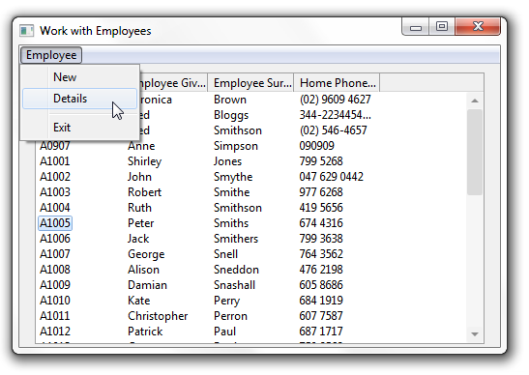Click the window's application icon

tap(26, 31)
